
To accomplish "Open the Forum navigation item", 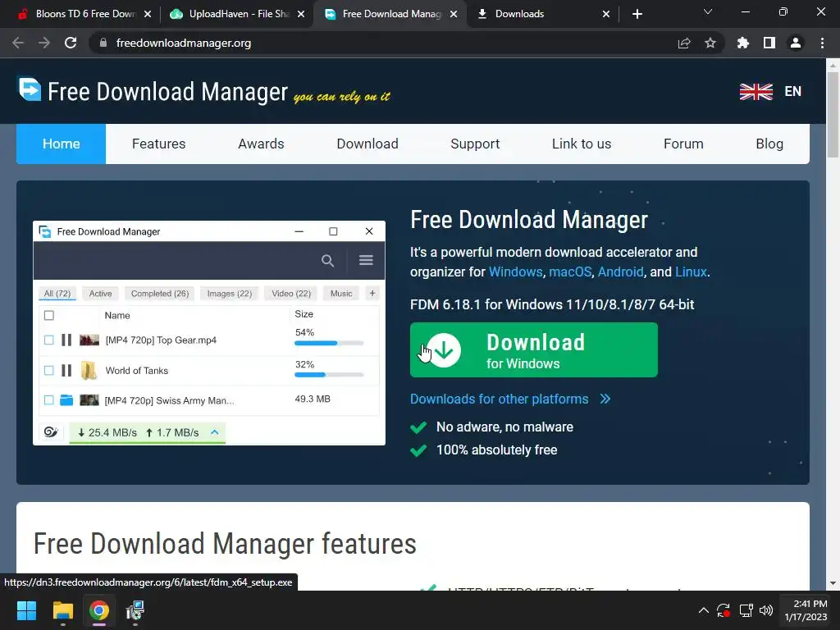I will click(683, 144).
